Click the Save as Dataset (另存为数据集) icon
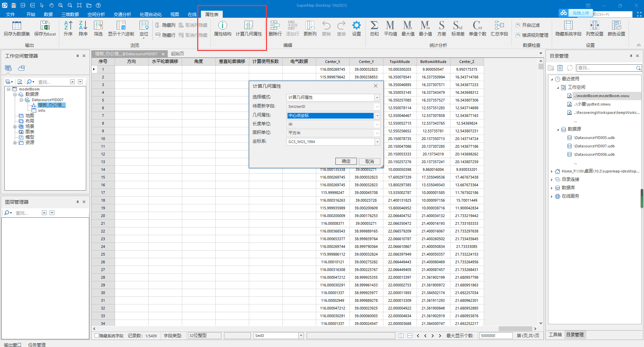 (17, 25)
